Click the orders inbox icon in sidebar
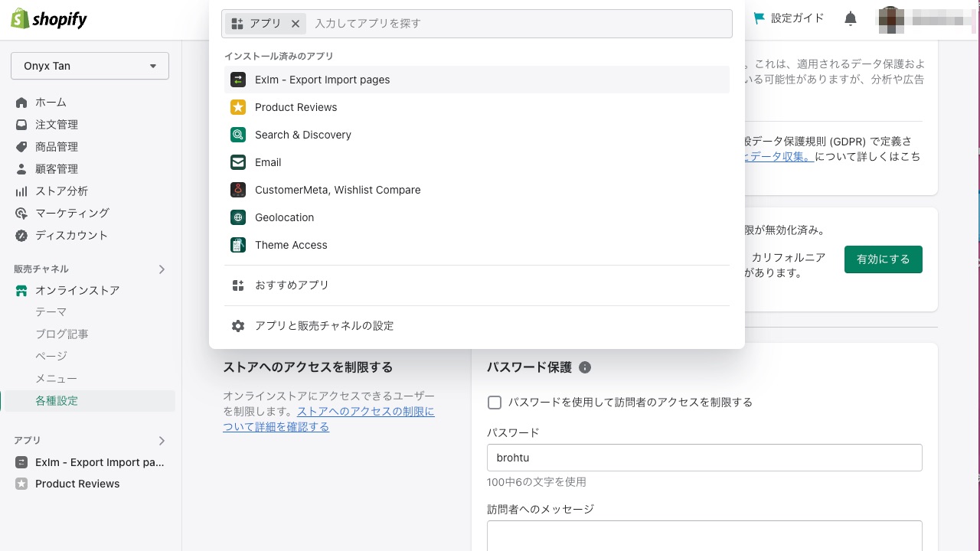The height and width of the screenshot is (551, 980). point(21,125)
